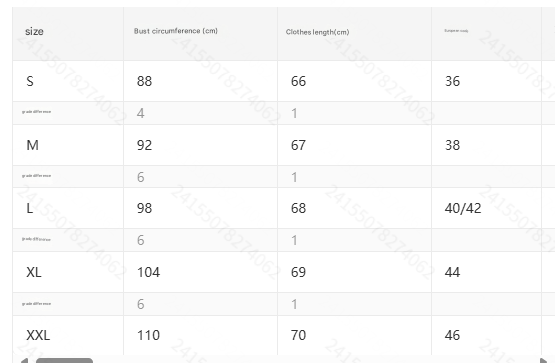Click the 'size' column header
The width and height of the screenshot is (555, 363).
coord(34,31)
